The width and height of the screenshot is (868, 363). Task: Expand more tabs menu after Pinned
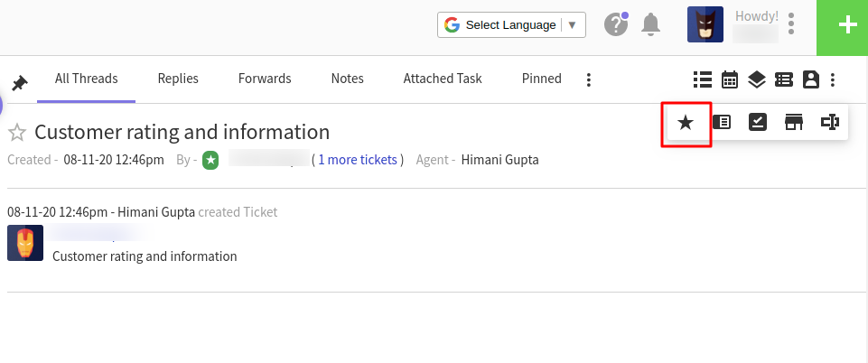(x=588, y=79)
